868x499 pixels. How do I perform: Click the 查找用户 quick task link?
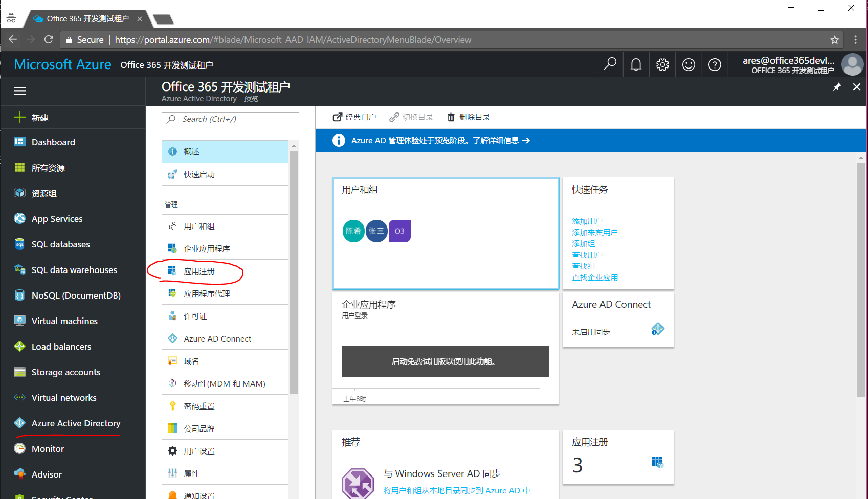(x=587, y=255)
